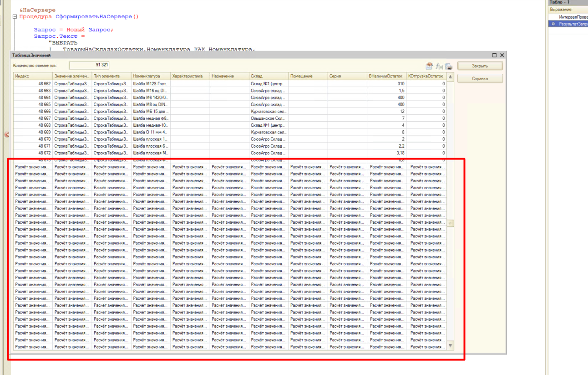The height and width of the screenshot is (375, 588).
Task: Click the Шайба М12S Гост… cell
Action: pos(151,84)
